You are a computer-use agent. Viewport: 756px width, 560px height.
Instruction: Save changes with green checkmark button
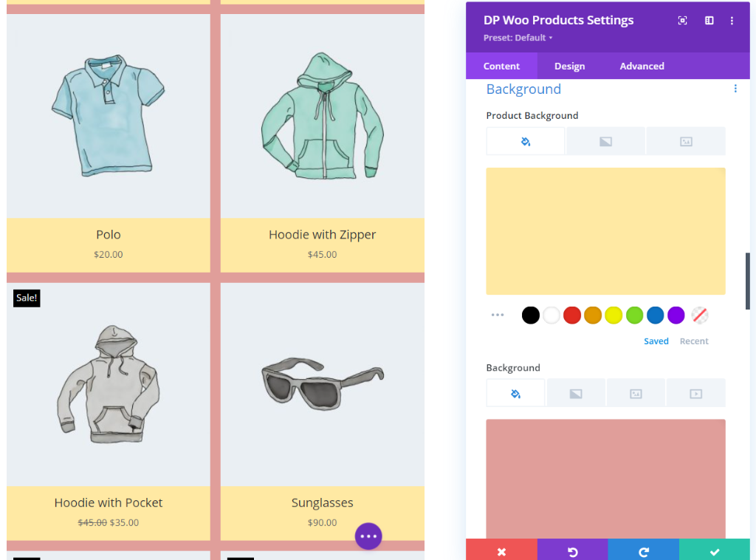714,551
